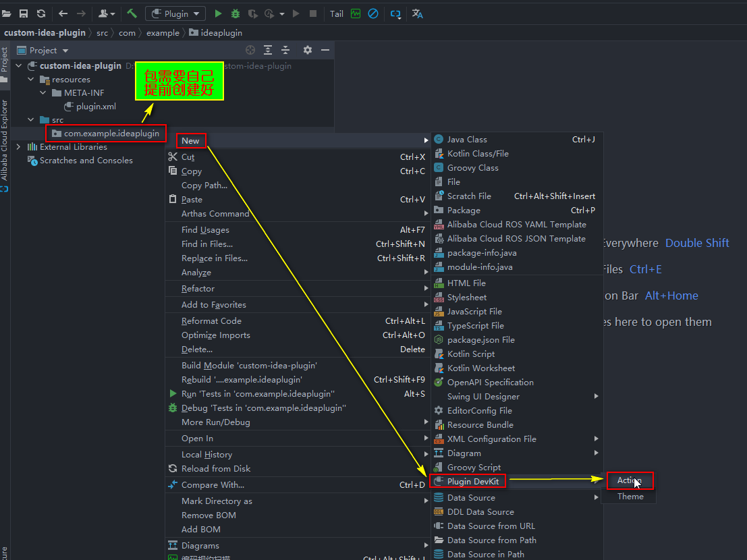Click the Save All toolbar icon

[x=24, y=13]
